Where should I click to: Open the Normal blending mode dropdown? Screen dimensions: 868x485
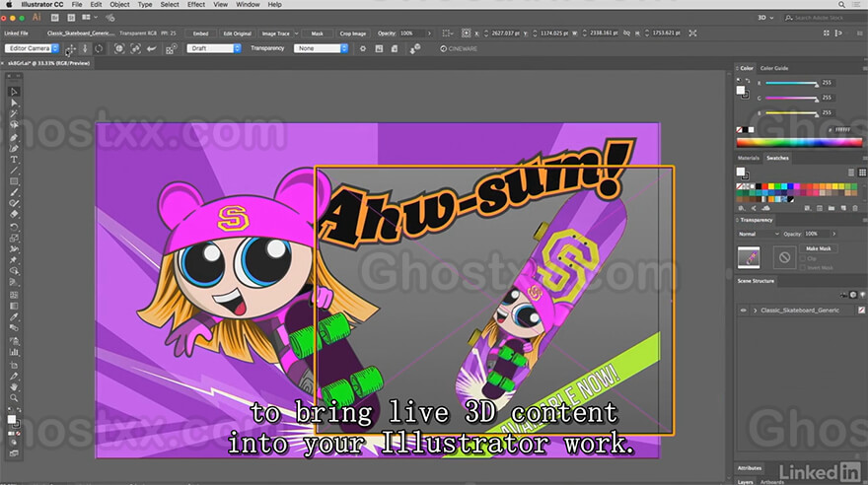pos(758,234)
